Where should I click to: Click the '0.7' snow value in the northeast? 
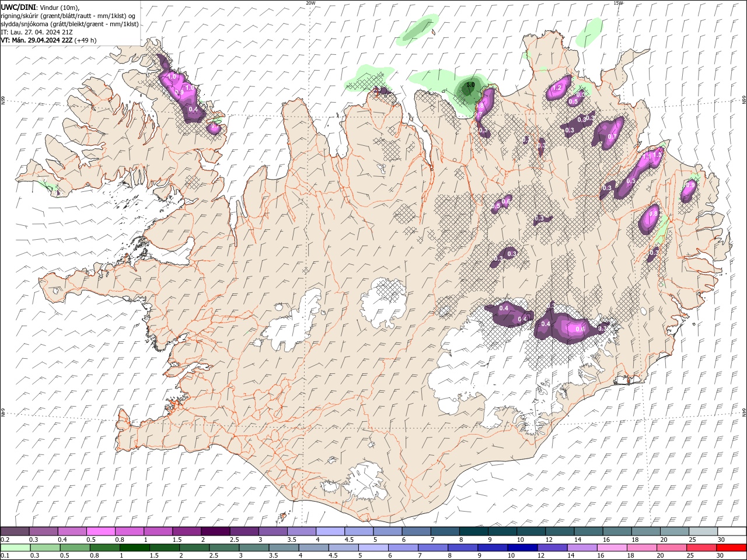pyautogui.click(x=612, y=136)
